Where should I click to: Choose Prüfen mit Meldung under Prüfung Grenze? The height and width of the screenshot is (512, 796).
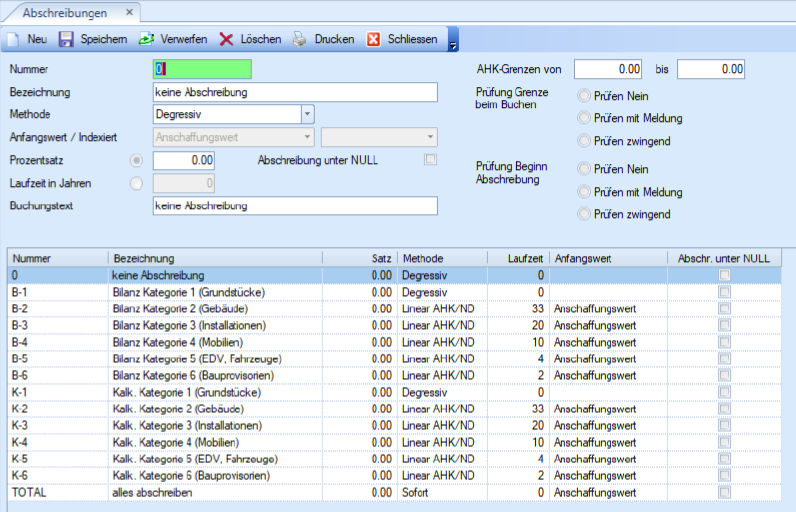tap(585, 119)
